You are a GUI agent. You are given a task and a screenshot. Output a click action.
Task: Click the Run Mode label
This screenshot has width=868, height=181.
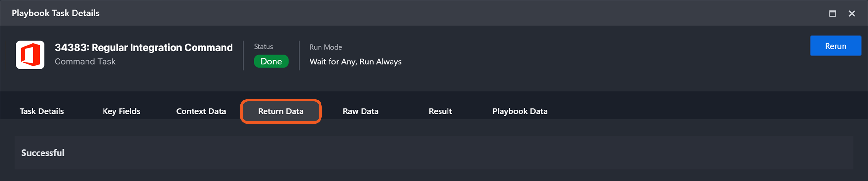pyautogui.click(x=325, y=47)
